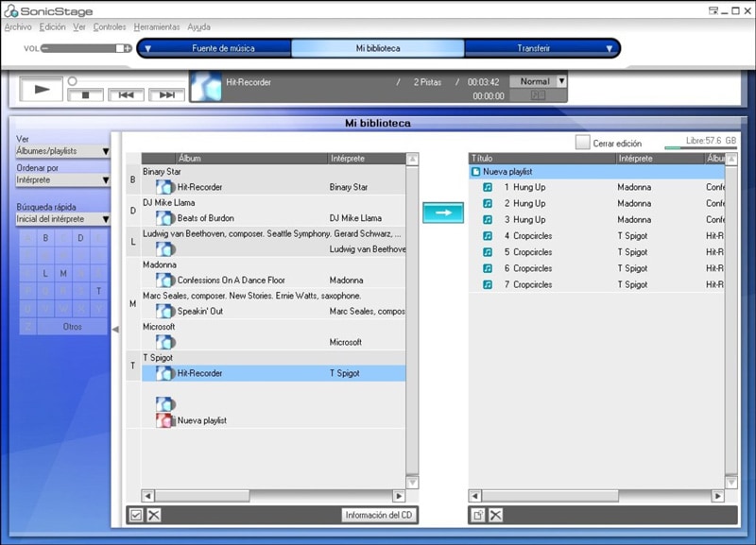Start playback with the Play button

42,89
